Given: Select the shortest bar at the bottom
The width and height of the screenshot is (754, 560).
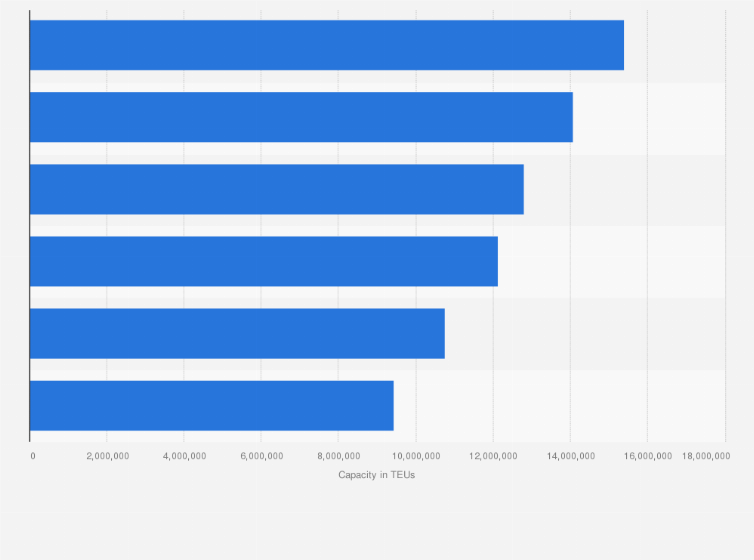Looking at the screenshot, I should 212,406.
